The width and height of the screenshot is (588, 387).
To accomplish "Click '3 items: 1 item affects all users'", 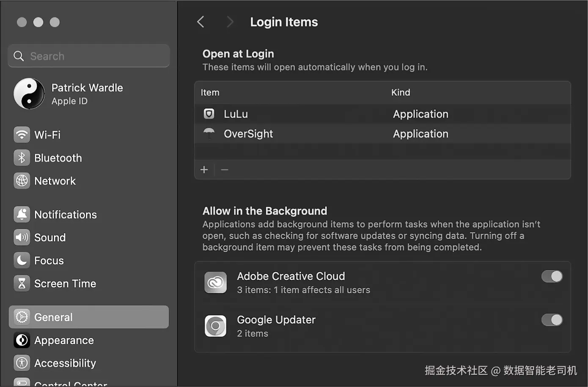I will tap(304, 290).
